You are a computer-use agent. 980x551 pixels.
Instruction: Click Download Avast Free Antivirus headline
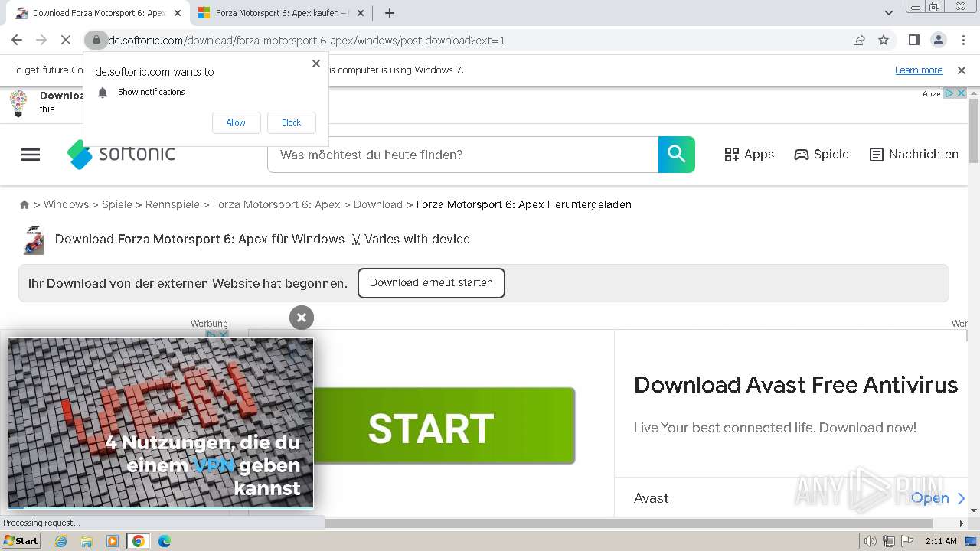point(796,384)
